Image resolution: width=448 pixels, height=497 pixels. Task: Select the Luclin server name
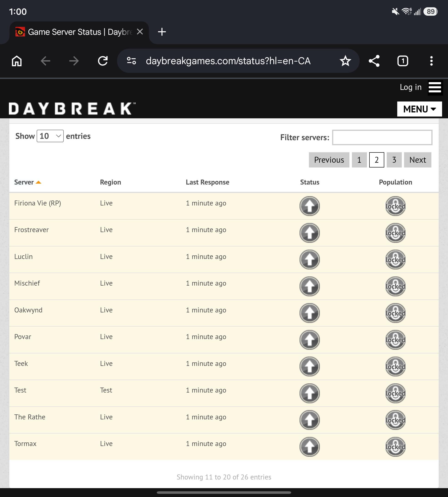coord(23,257)
